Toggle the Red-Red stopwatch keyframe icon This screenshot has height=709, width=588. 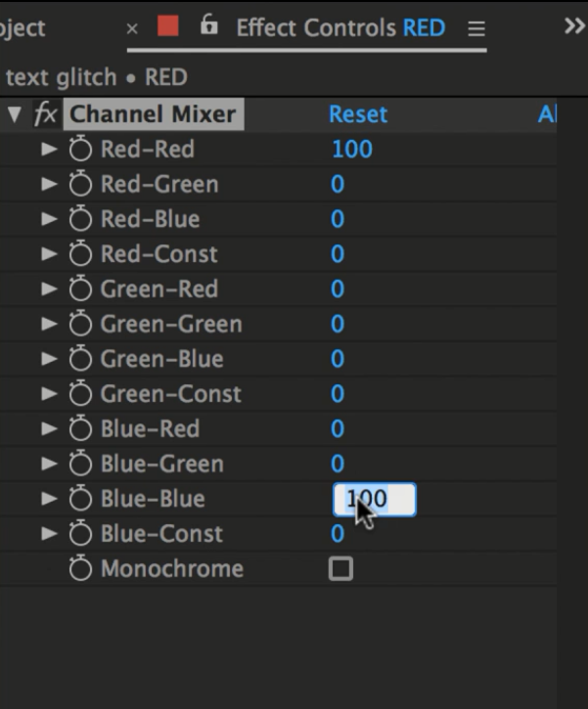click(x=80, y=149)
